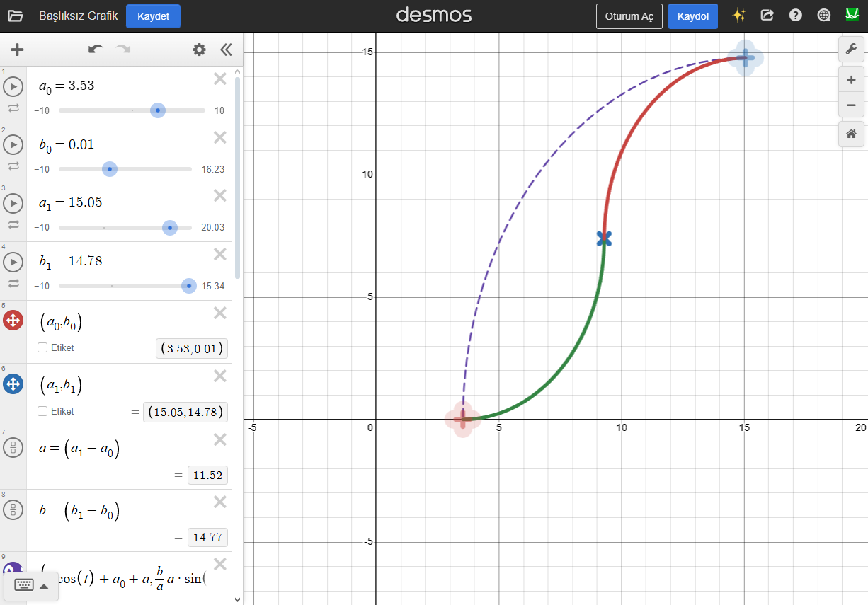Image resolution: width=868 pixels, height=605 pixels.
Task: Open the settings gear in the expression list
Action: click(199, 50)
